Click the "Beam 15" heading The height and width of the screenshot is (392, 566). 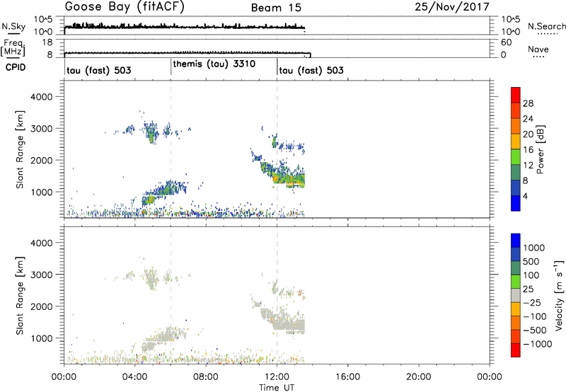[276, 8]
